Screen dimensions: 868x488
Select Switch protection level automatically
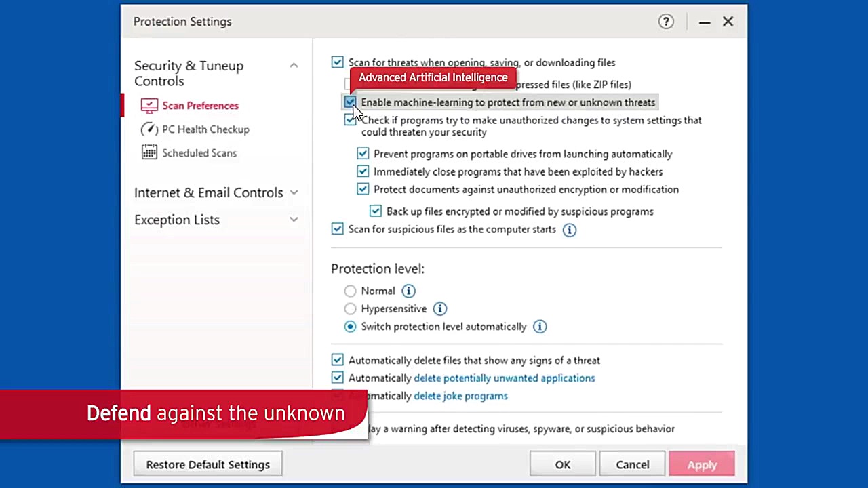[350, 327]
